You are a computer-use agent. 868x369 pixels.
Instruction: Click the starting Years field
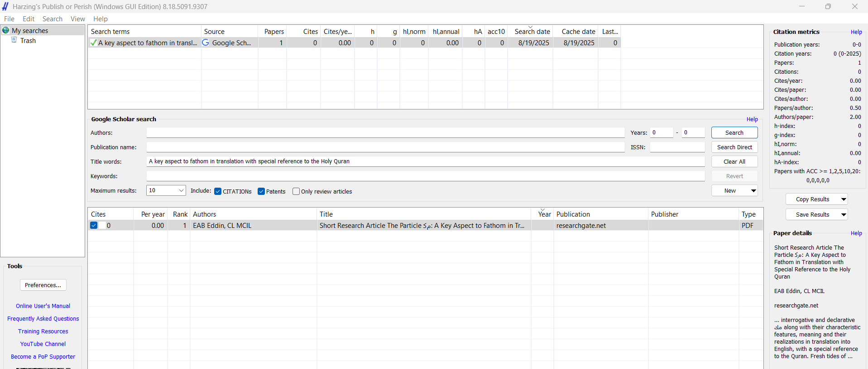coord(662,132)
